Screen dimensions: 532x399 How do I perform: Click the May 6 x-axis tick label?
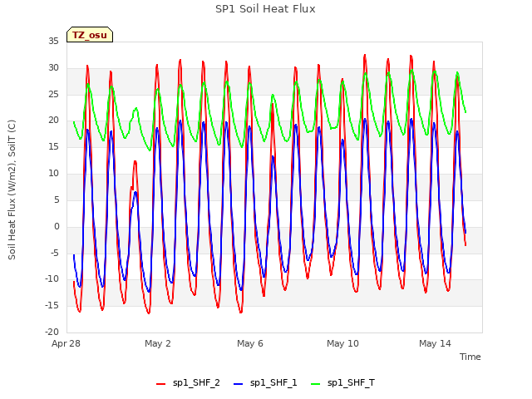(250, 343)
